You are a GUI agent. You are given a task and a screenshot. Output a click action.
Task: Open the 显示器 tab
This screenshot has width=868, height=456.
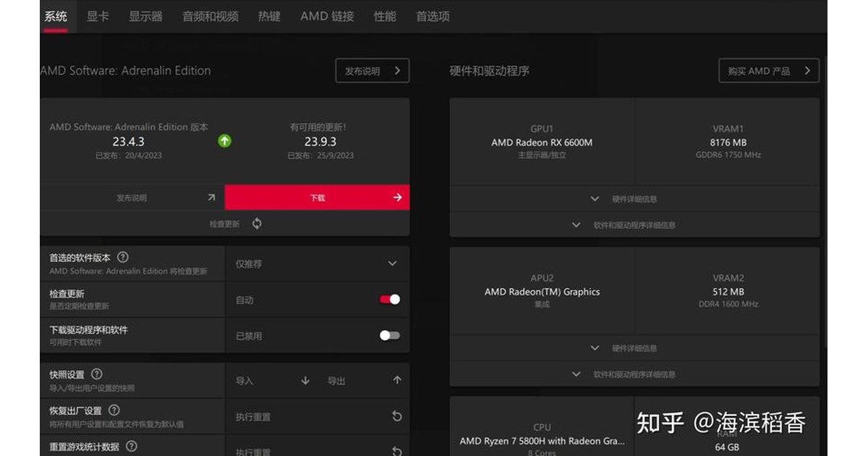[145, 16]
